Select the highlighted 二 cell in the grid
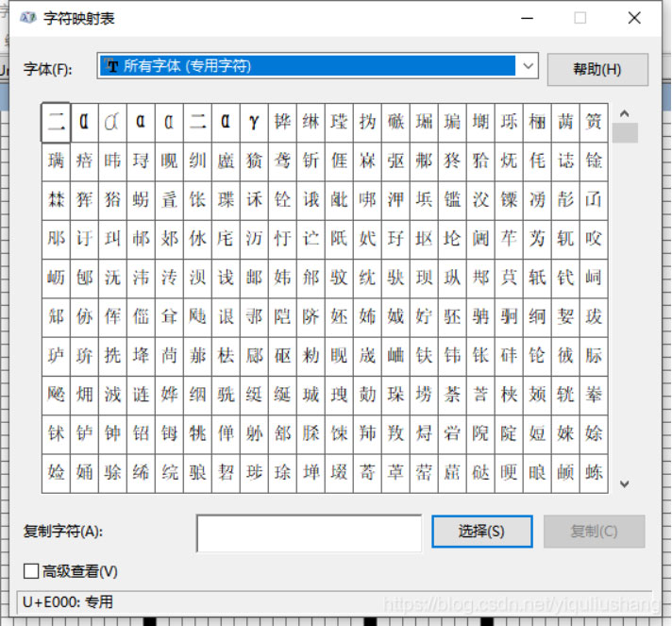The width and height of the screenshot is (672, 626). click(57, 122)
